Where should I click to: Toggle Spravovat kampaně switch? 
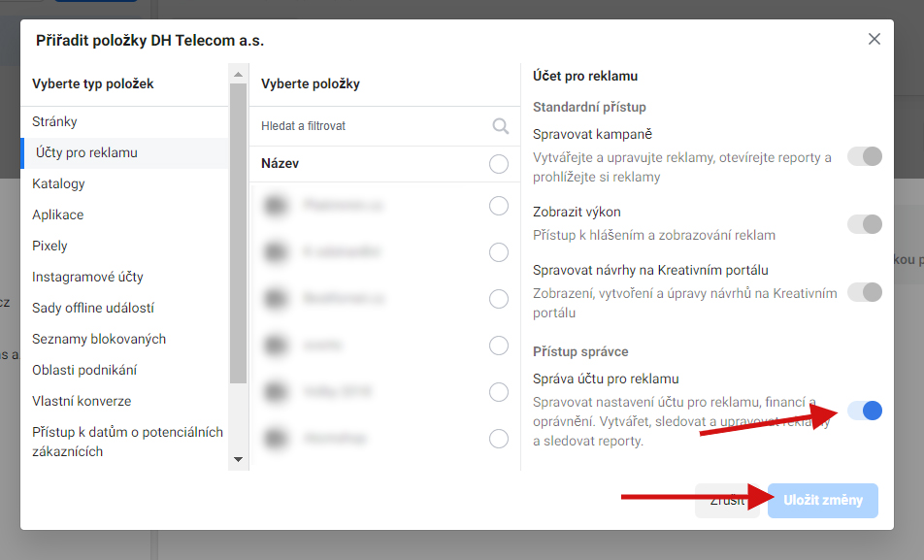(865, 156)
